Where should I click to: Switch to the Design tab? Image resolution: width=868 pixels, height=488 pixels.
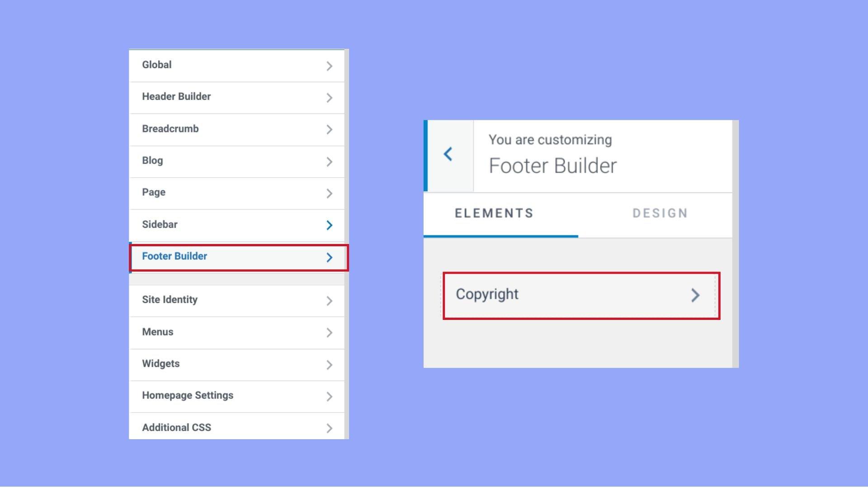pos(660,213)
